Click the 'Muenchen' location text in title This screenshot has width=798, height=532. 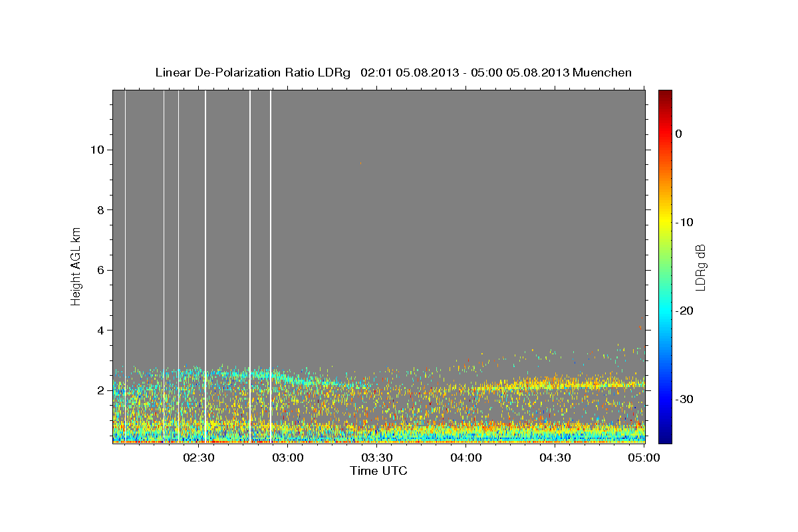602,72
